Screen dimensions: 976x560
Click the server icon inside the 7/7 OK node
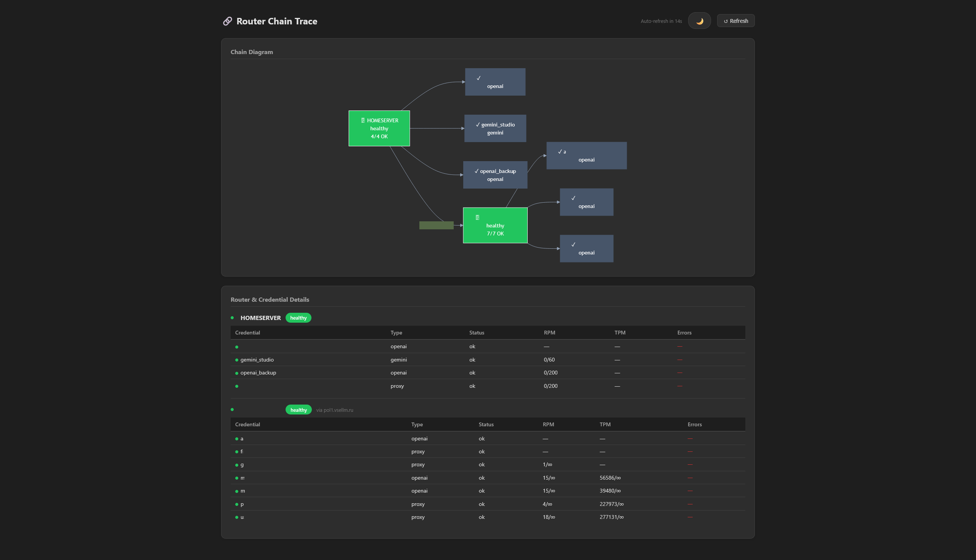477,217
